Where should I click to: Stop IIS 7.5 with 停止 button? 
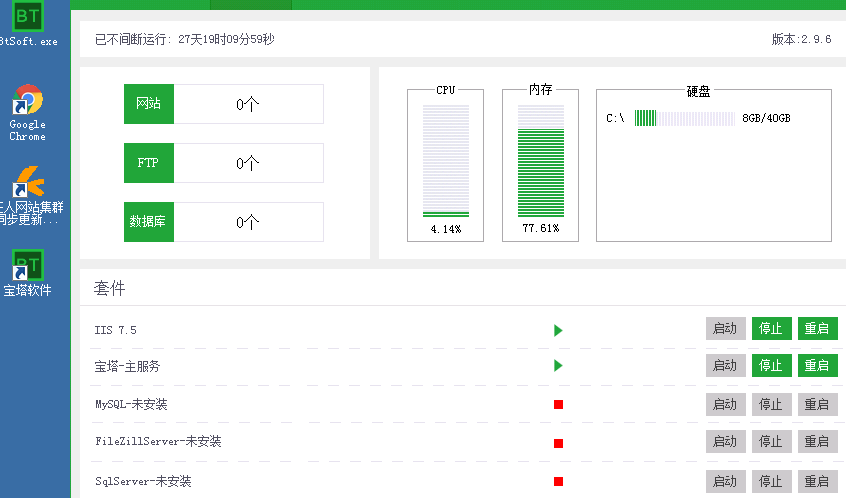click(772, 329)
